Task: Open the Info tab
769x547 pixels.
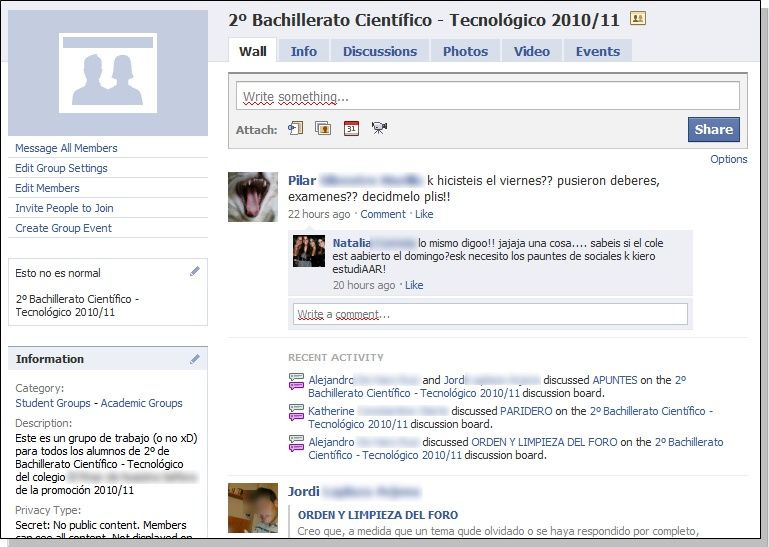Action: point(303,51)
